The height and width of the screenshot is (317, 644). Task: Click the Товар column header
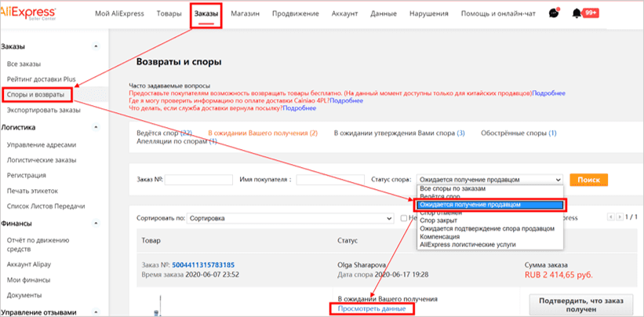[x=151, y=240]
